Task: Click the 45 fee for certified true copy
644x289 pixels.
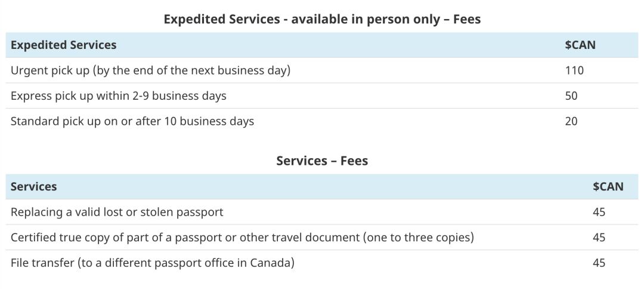Action: pos(599,238)
